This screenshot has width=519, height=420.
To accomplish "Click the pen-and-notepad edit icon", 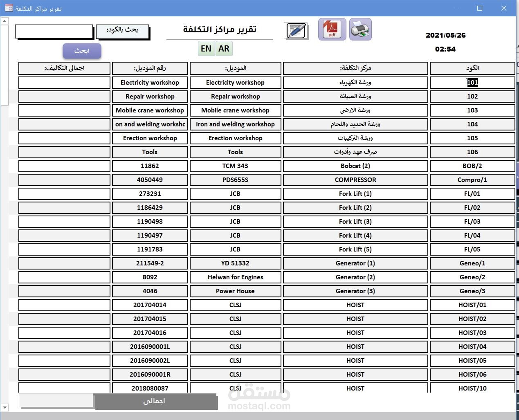I will [296, 31].
